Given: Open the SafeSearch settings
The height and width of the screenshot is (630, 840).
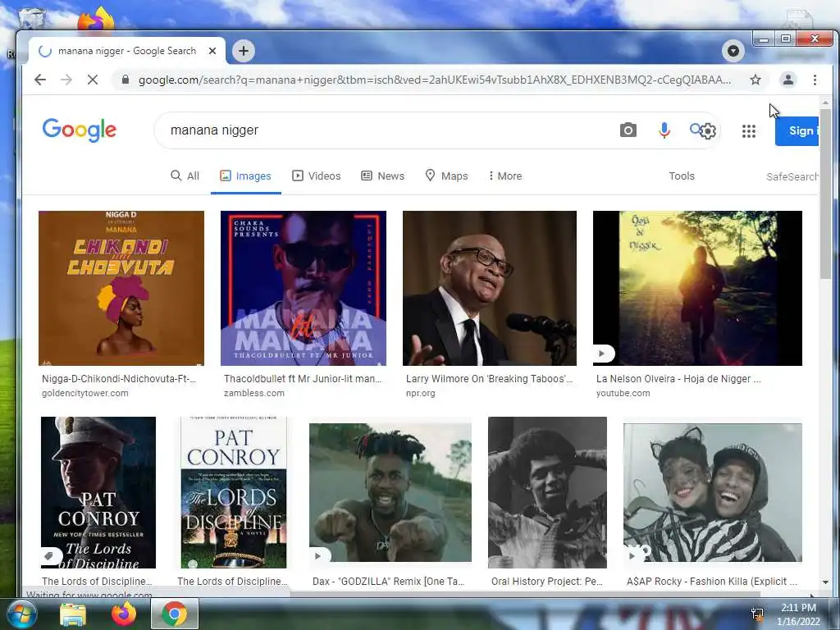Looking at the screenshot, I should click(792, 176).
